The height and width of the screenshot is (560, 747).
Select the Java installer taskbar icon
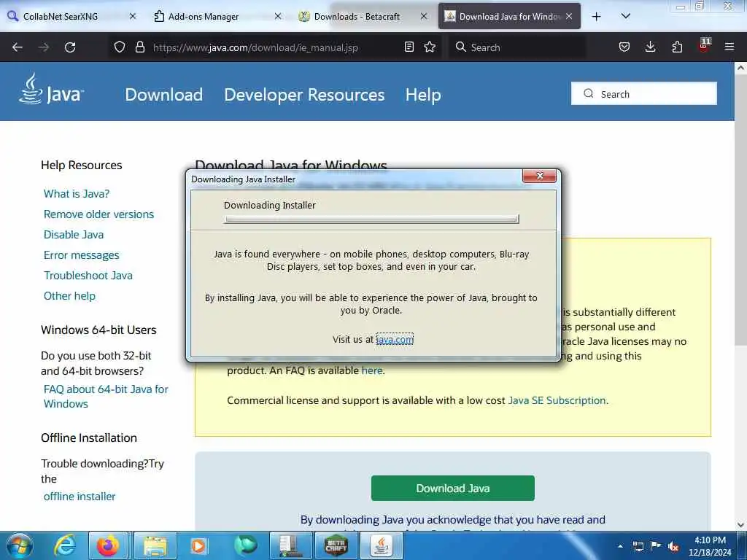pos(381,545)
